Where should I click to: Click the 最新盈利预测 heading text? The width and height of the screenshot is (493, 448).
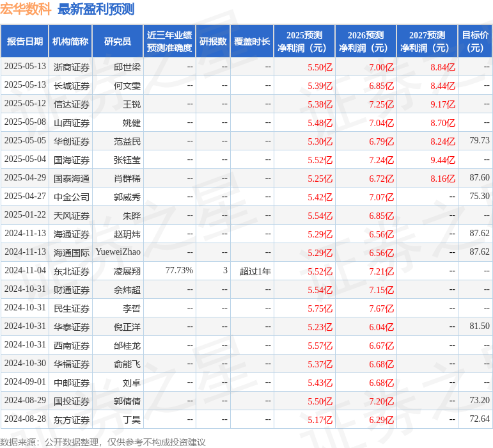(x=95, y=9)
